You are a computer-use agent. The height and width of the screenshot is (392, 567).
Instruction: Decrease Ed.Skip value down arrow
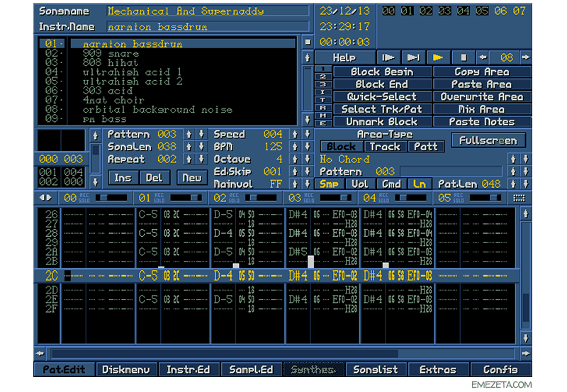click(x=308, y=172)
